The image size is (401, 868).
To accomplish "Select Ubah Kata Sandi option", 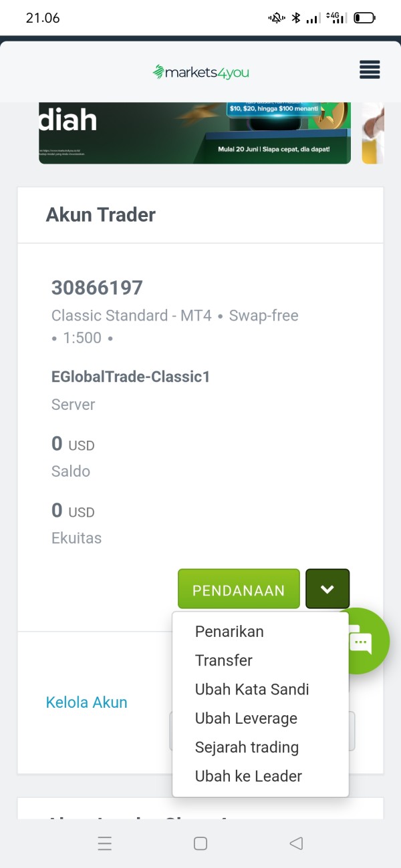I will (x=252, y=689).
